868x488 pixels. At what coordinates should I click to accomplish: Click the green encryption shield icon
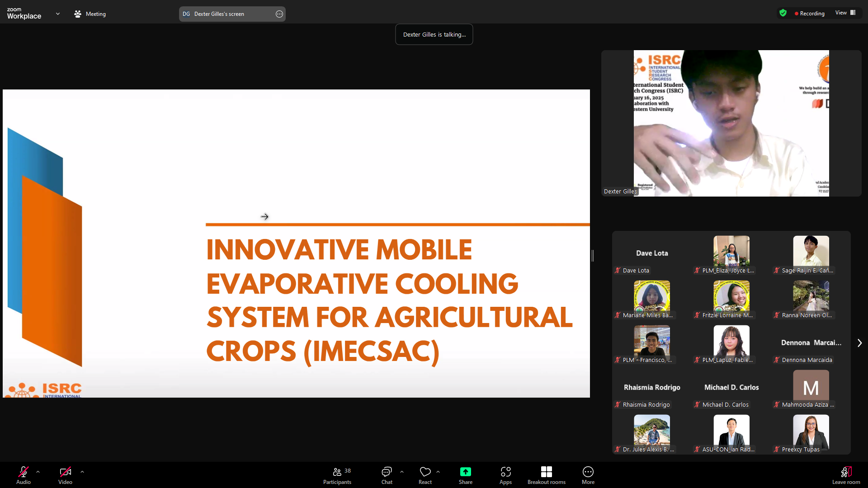783,13
